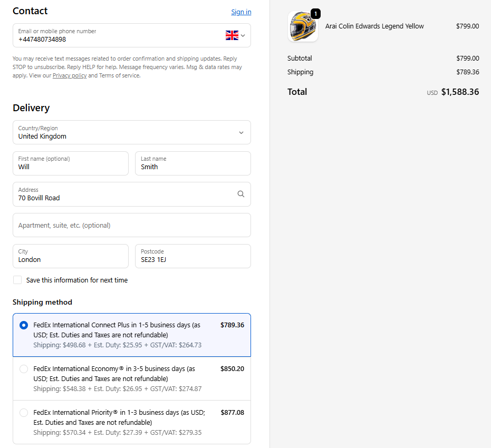Expand phone country code chevron
This screenshot has height=448, width=491.
tap(243, 36)
